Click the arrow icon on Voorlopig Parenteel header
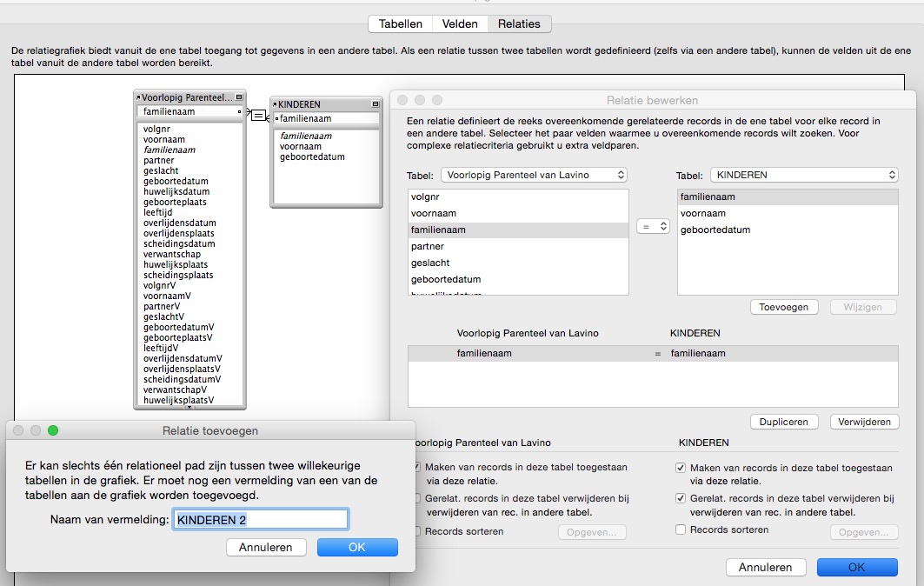 tap(138, 97)
